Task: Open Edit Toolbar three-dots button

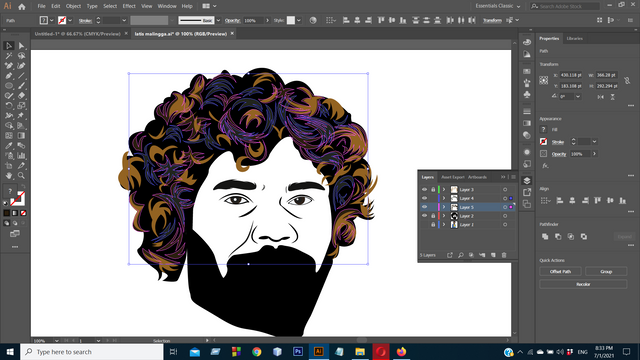Action: 15,247
